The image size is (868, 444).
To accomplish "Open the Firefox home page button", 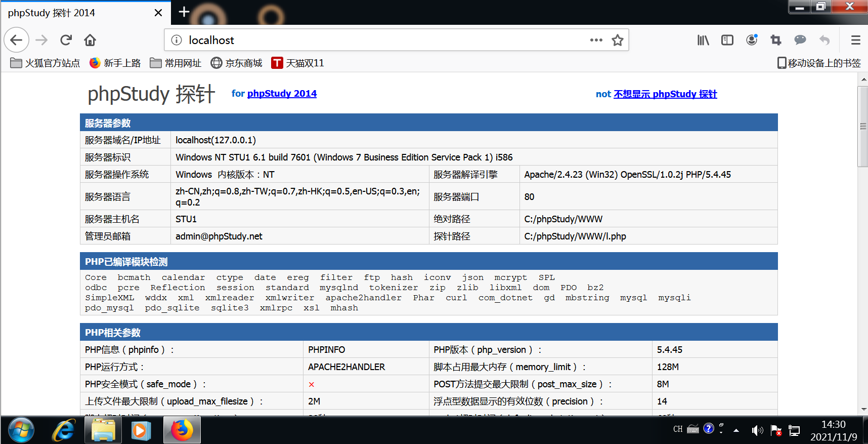I will (x=90, y=40).
